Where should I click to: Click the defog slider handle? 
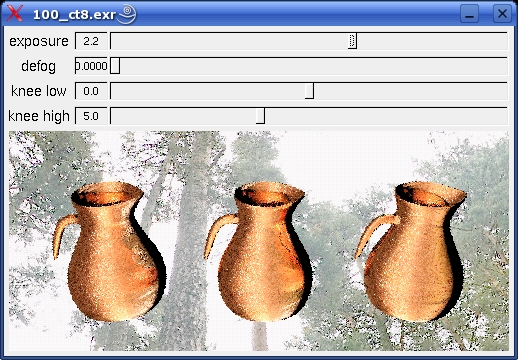pyautogui.click(x=115, y=66)
